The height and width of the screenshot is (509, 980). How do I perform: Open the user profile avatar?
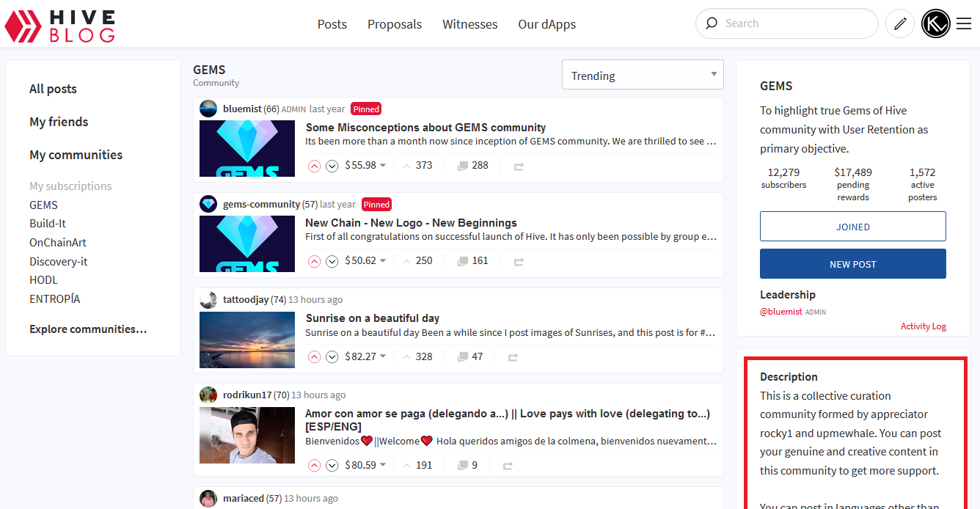pyautogui.click(x=935, y=24)
